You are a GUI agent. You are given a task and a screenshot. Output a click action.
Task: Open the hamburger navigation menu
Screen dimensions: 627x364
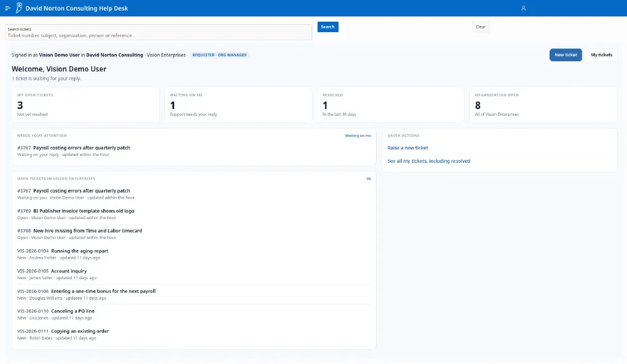tap(7, 8)
